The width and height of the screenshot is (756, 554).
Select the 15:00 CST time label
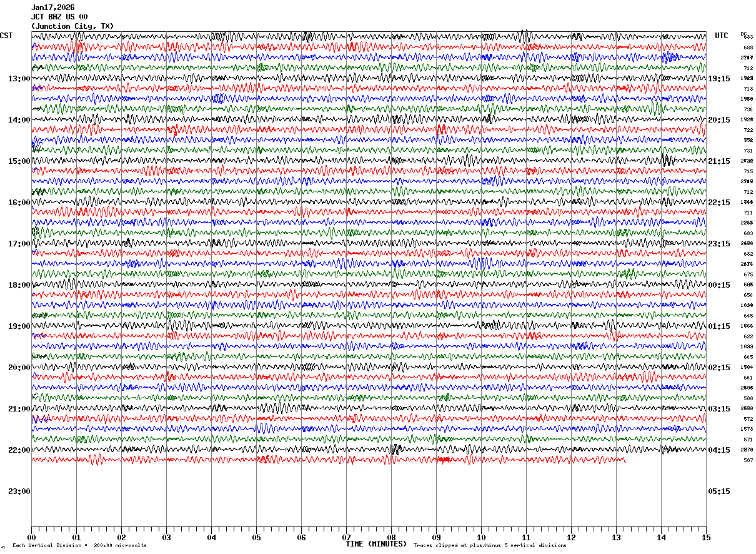pos(19,161)
